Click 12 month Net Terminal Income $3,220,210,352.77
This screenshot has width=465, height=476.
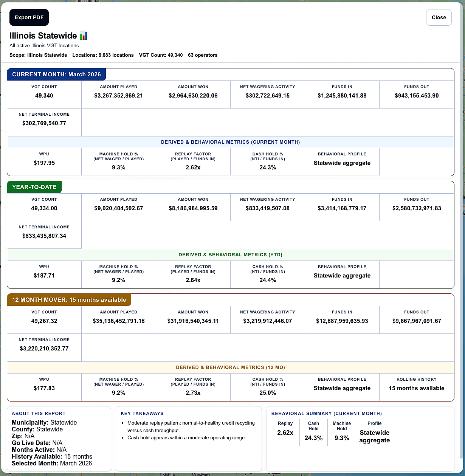[44, 349]
